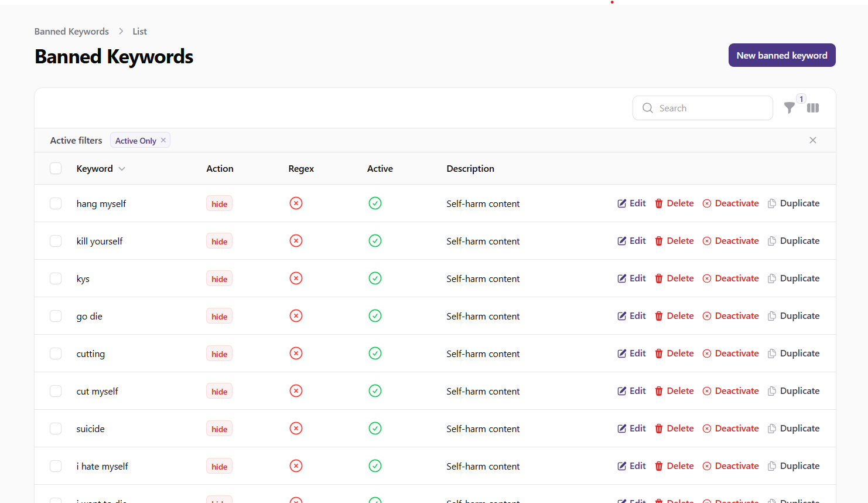Click the Duplicate icon for 'cutting' row
The width and height of the screenshot is (868, 503).
point(772,354)
